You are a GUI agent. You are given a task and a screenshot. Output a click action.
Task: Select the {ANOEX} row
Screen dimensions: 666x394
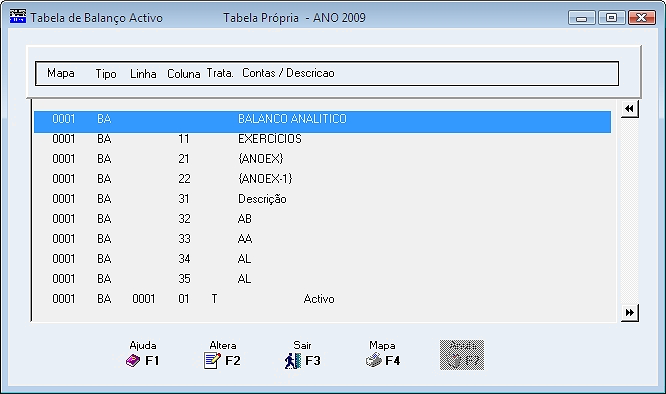[322, 159]
